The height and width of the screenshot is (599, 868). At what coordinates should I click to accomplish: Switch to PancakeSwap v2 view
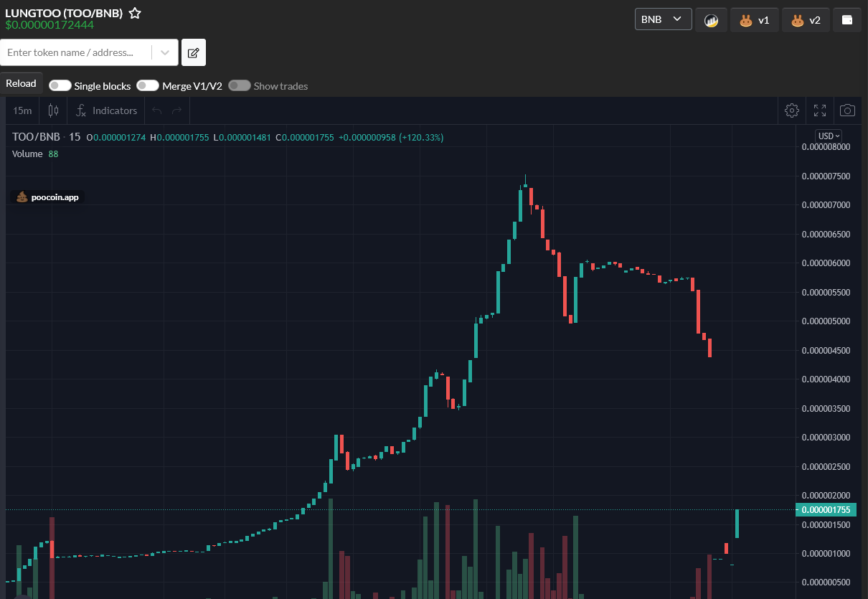pyautogui.click(x=806, y=19)
